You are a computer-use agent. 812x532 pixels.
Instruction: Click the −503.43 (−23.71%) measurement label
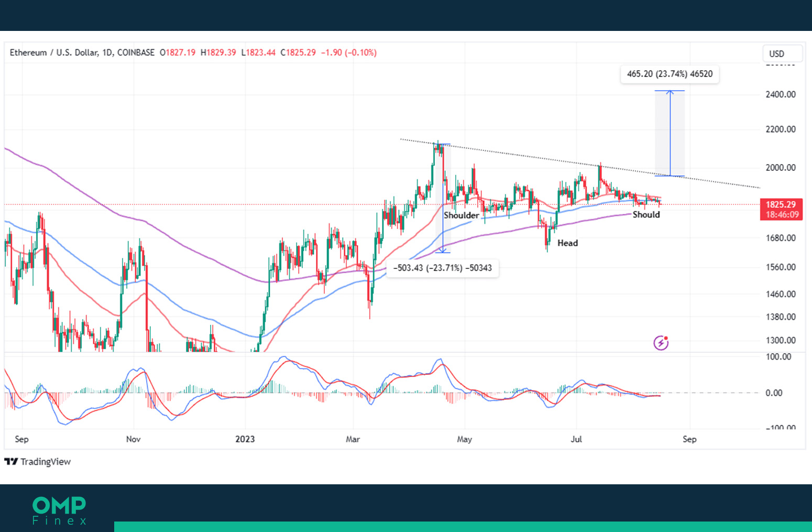click(443, 268)
